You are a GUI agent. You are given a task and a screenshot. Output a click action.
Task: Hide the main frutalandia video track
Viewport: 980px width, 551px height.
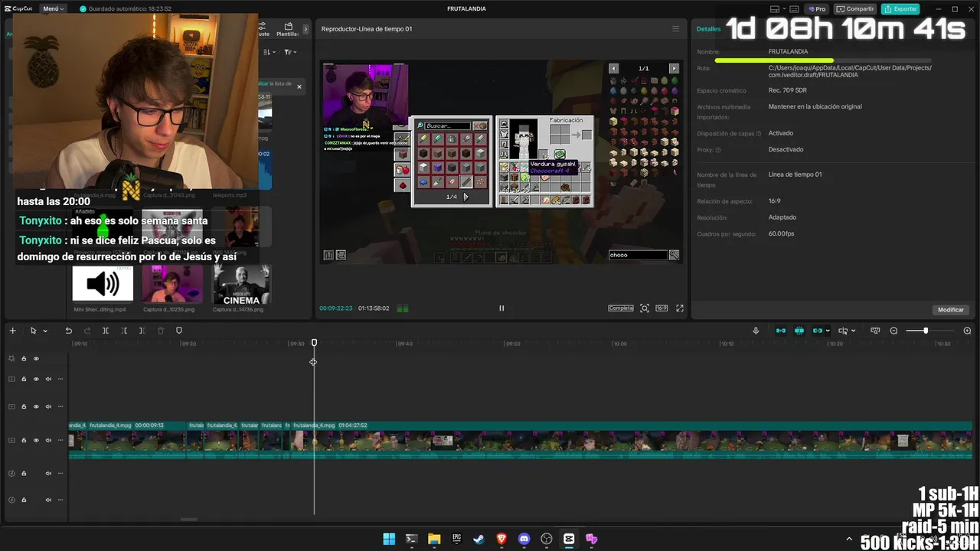(36, 440)
